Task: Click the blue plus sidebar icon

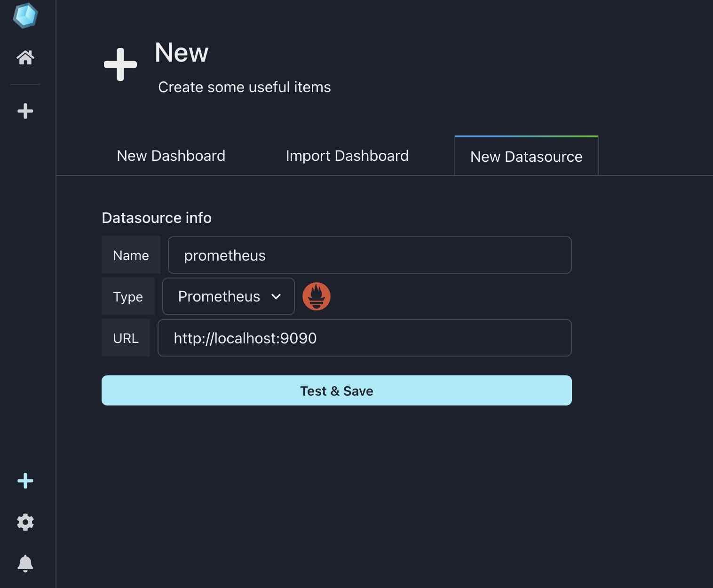Action: 25,481
